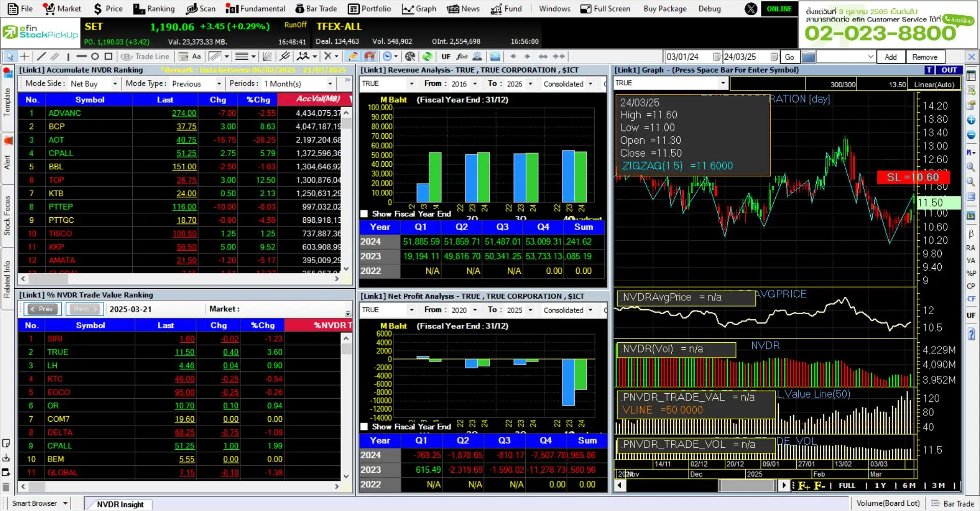The image size is (980, 511).
Task: Pick the ellipse drawing tool
Action: (95, 57)
